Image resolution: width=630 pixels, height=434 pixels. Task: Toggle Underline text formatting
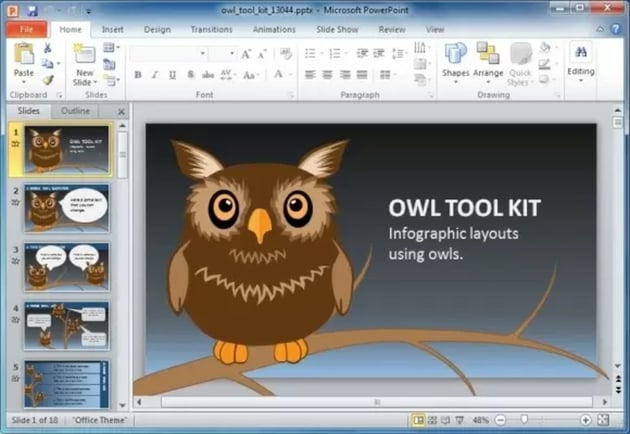coord(174,75)
